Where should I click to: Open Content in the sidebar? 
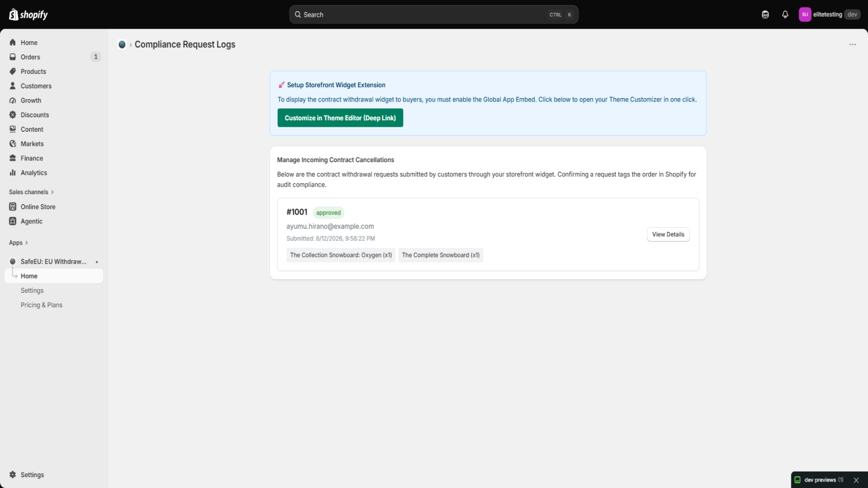pos(54,129)
